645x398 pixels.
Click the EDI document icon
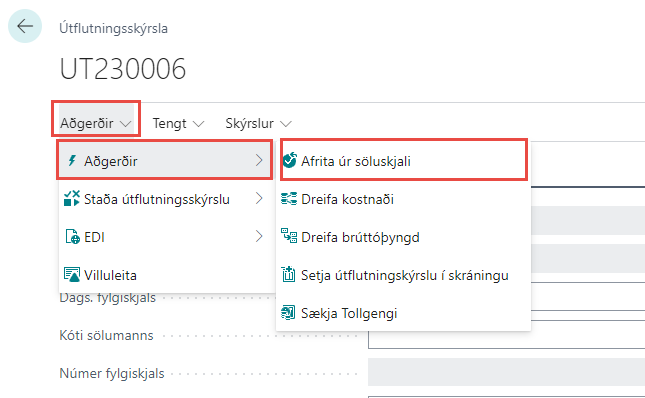point(72,236)
